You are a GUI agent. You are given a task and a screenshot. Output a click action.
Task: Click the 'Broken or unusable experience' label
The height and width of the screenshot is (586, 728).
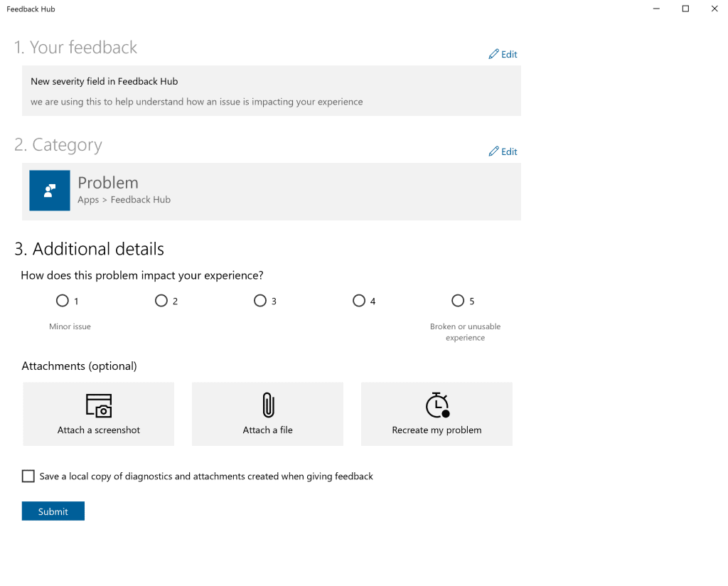[465, 332]
